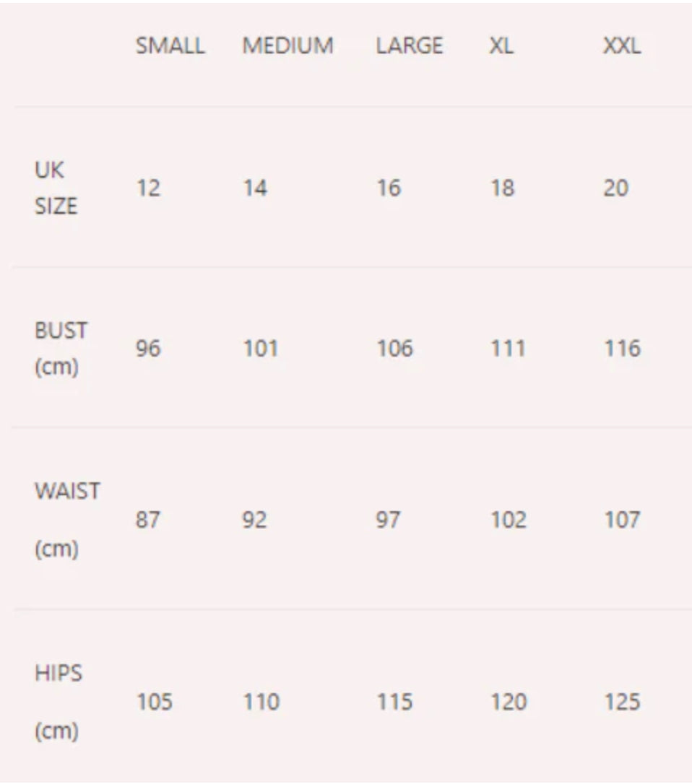Select the XXL column header

click(x=622, y=46)
